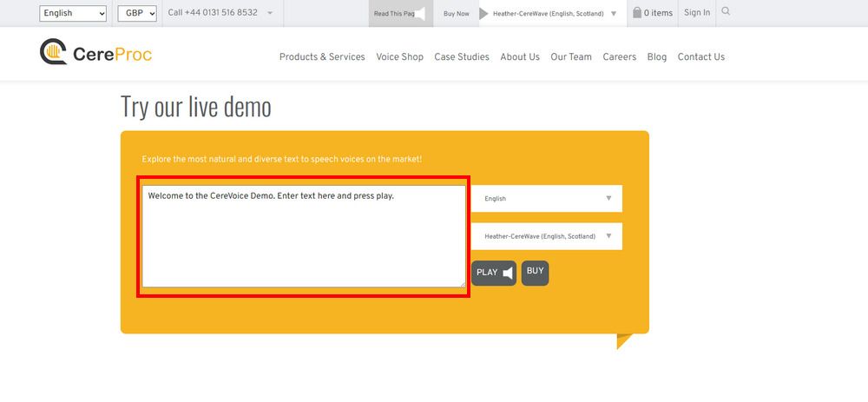Click the Read This Page button
The image size is (868, 402).
click(x=401, y=13)
